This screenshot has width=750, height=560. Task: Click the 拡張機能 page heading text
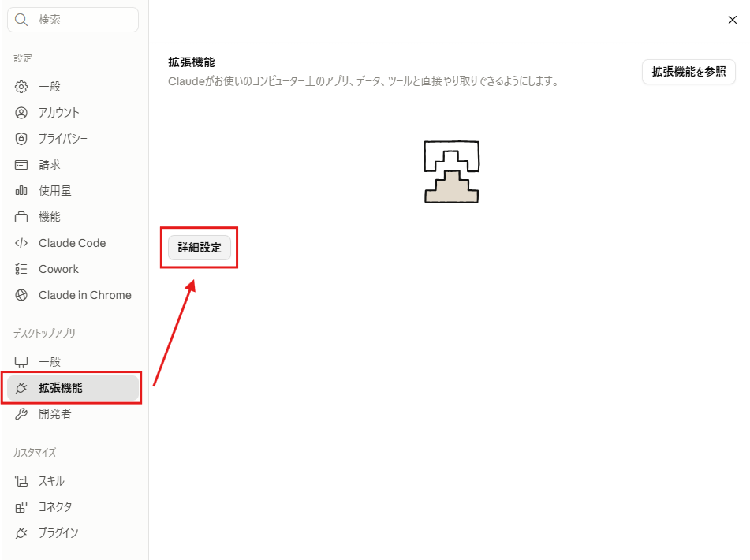pos(192,62)
